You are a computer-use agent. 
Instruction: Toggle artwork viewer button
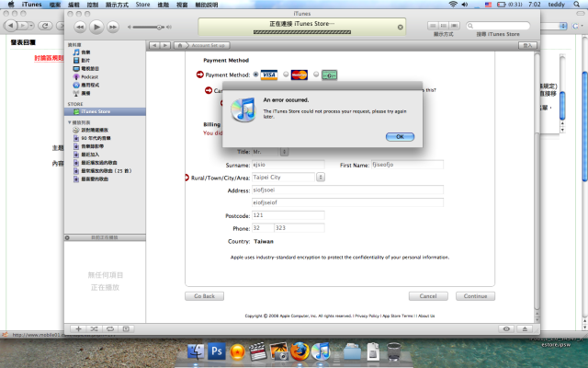pos(126,329)
